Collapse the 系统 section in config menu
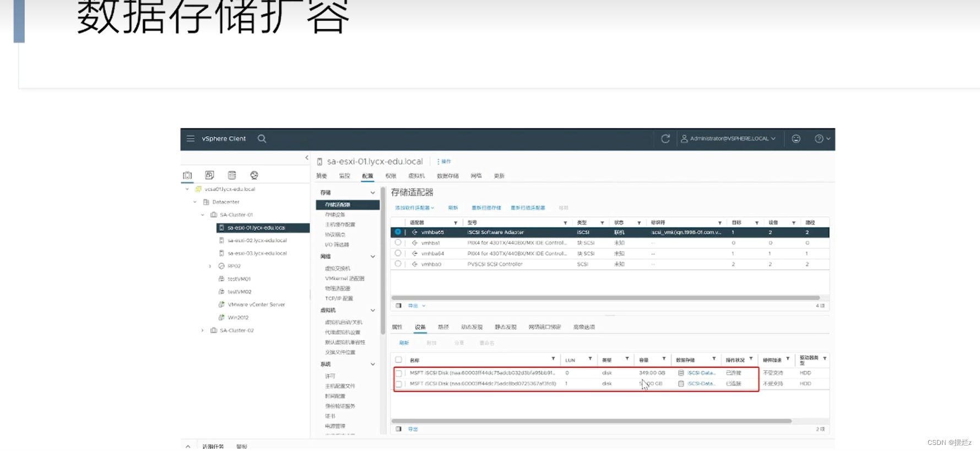The width and height of the screenshot is (980, 451). coord(373,365)
